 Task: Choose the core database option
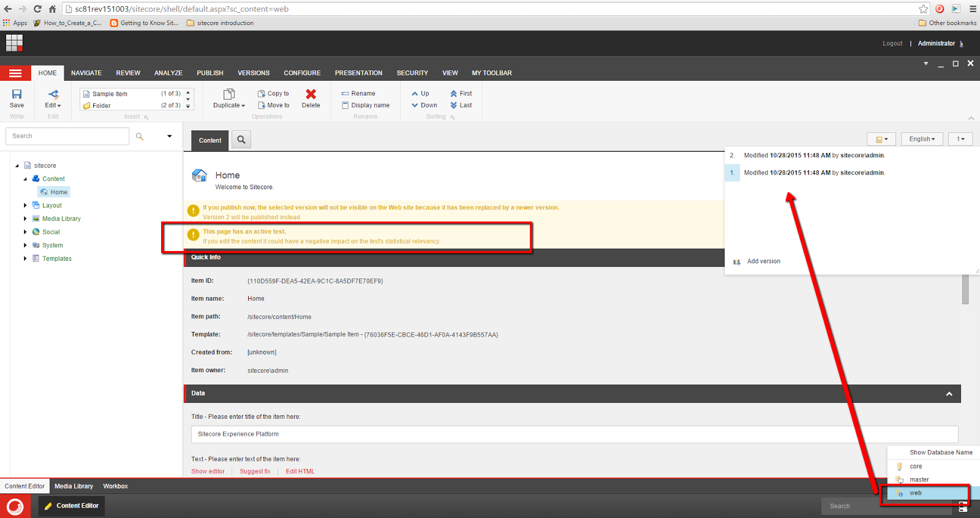coord(916,467)
